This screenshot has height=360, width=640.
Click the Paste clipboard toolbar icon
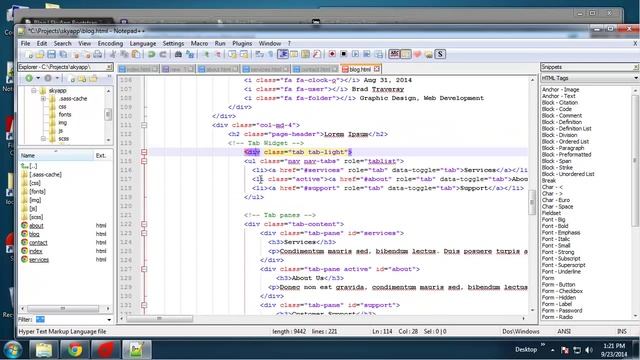(x=136, y=54)
